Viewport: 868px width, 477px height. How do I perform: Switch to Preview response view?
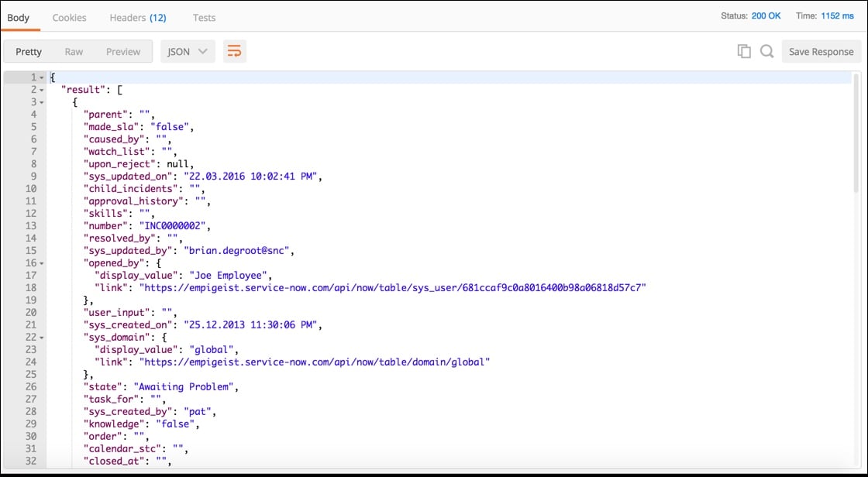click(123, 51)
